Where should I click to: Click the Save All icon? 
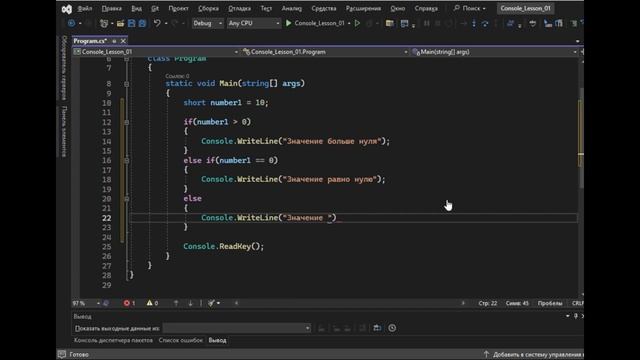142,24
